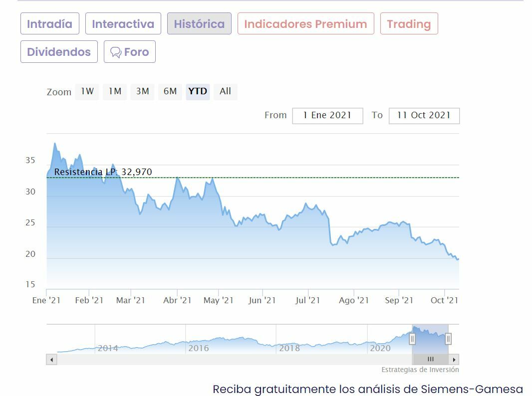This screenshot has height=396, width=532.
Task: Set zoom range to 1M
Action: point(115,91)
